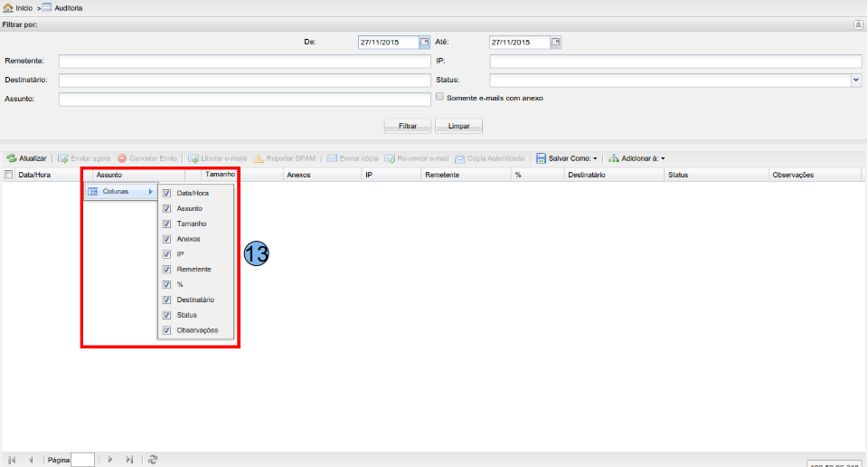868x467 pixels.
Task: Open the Status dropdown list
Action: point(855,80)
